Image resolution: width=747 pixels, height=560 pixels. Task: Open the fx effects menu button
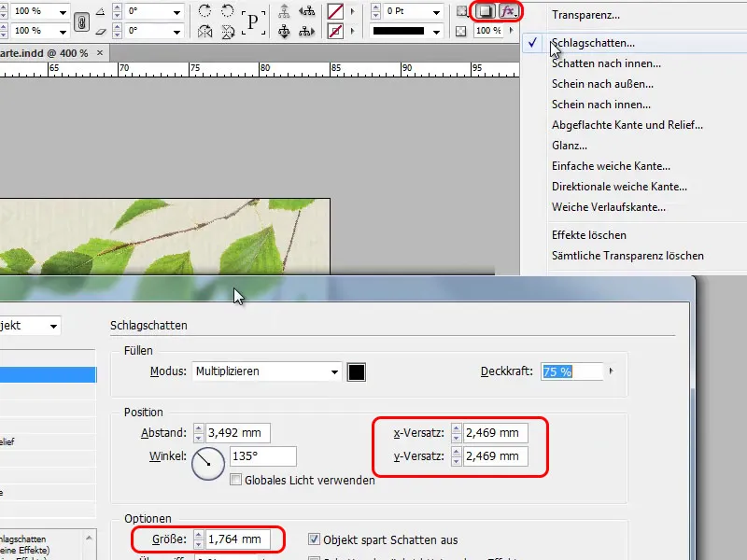tap(508, 11)
